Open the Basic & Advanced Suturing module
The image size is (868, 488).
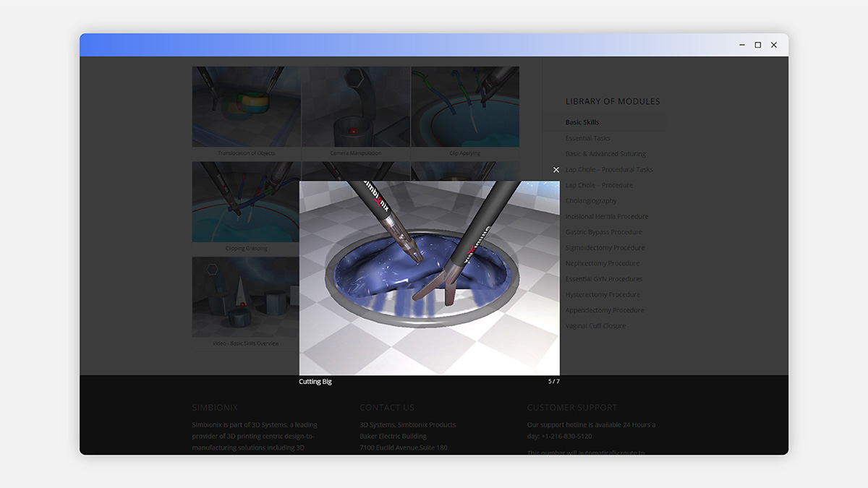tap(605, 154)
